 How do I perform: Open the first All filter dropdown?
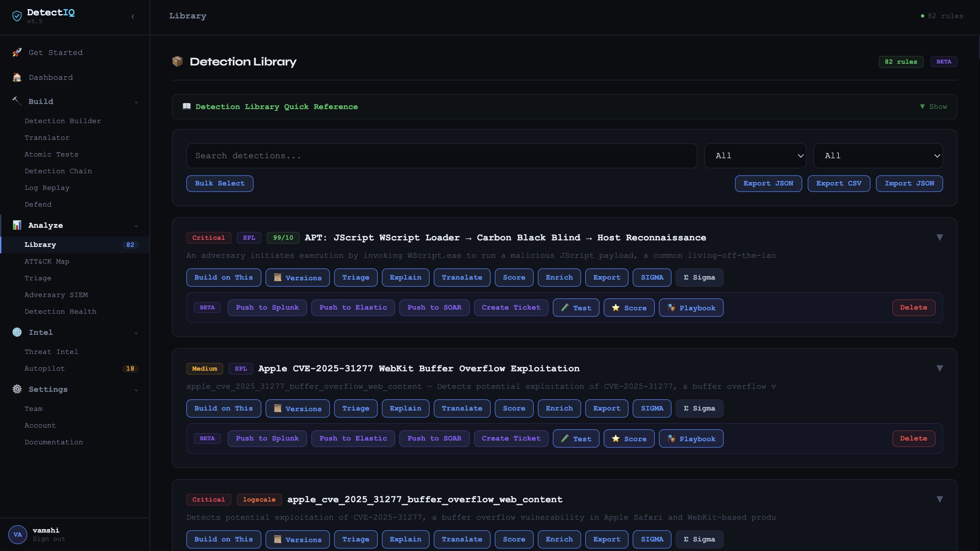(755, 155)
